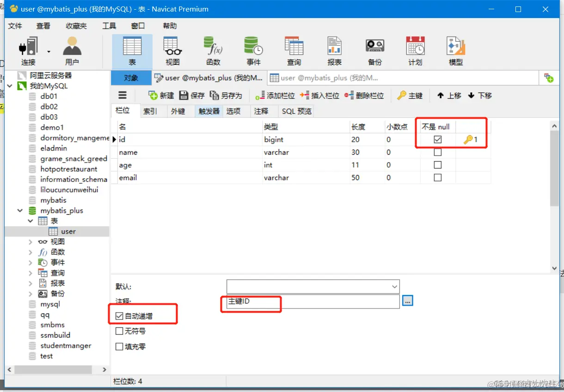Image resolution: width=564 pixels, height=392 pixels.
Task: Open the 报表 reports section
Action: pyautogui.click(x=334, y=51)
